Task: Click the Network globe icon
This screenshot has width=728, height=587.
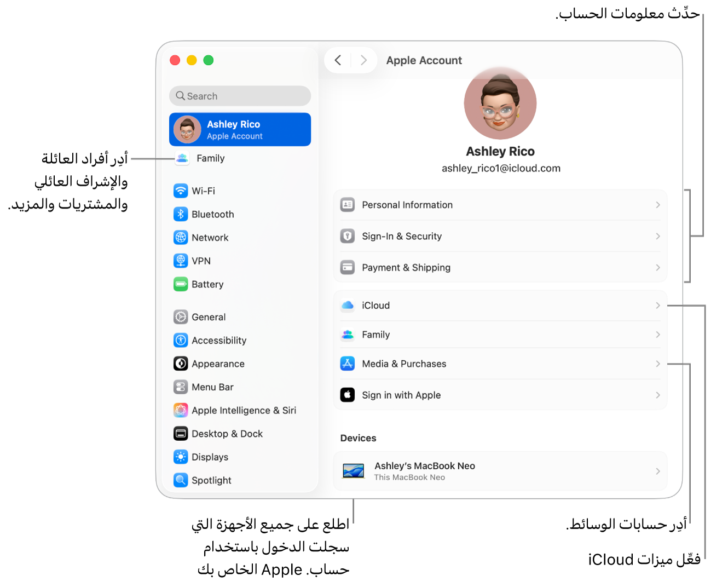Action: coord(181,237)
